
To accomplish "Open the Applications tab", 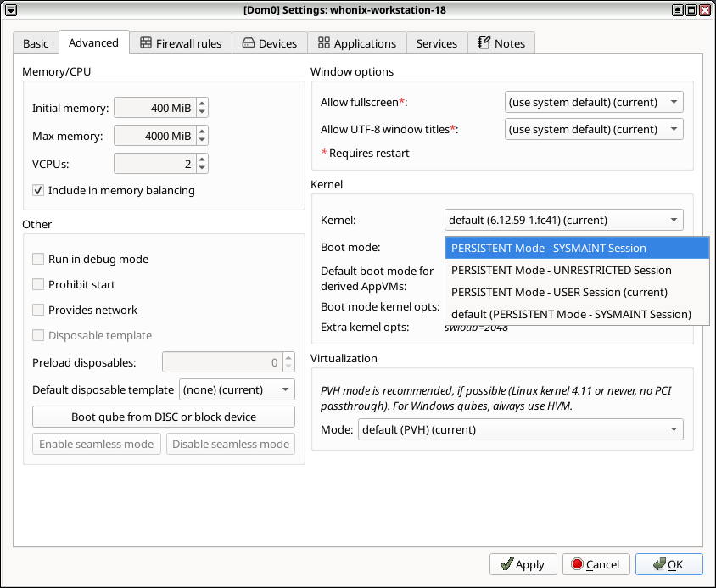I will [x=356, y=43].
